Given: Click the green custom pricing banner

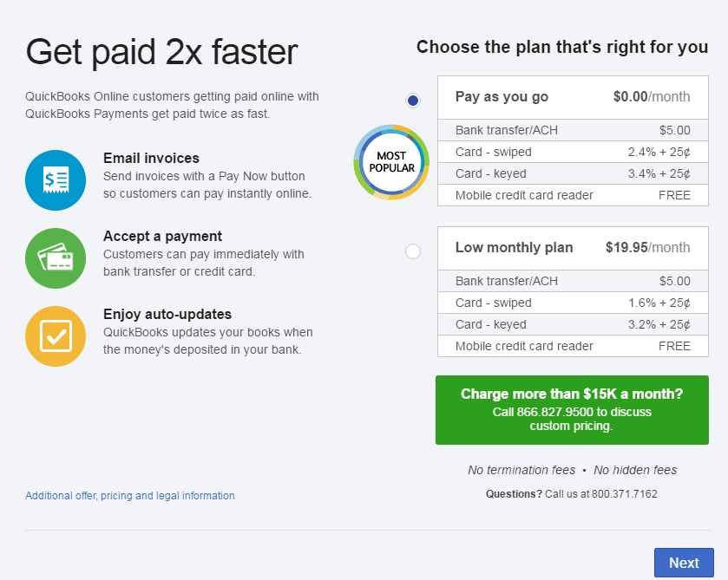Looking at the screenshot, I should point(572,410).
